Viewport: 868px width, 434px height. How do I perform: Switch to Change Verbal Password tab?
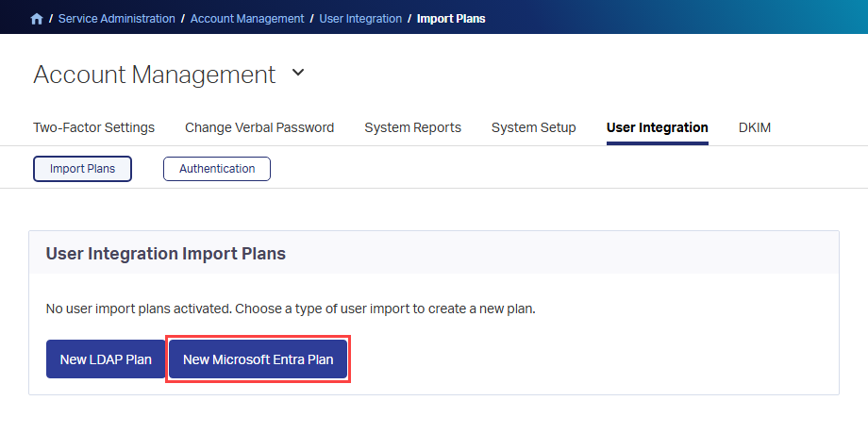259,128
